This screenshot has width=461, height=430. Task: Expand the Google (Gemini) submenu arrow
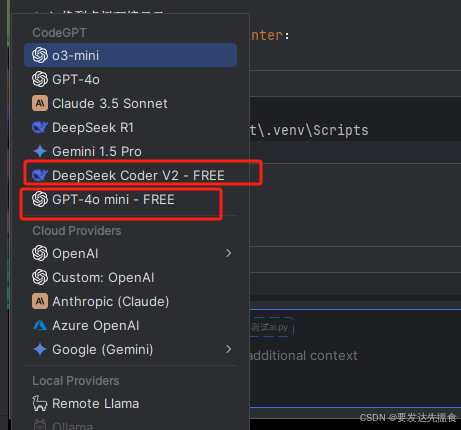[229, 349]
